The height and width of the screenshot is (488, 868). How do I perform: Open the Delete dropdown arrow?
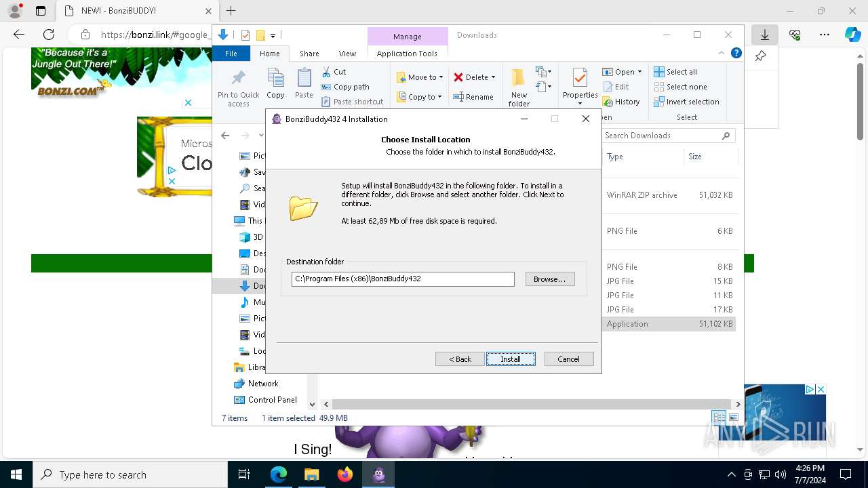click(493, 77)
